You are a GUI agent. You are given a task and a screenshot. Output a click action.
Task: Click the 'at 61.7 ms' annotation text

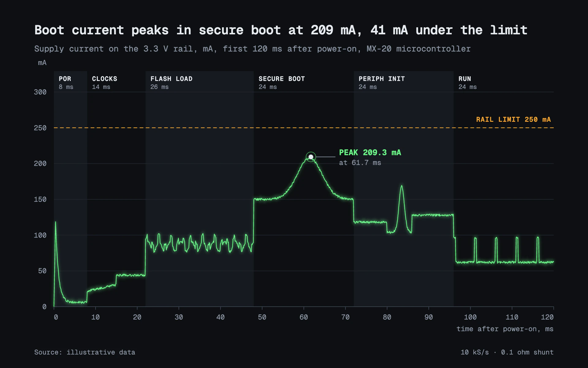click(360, 163)
